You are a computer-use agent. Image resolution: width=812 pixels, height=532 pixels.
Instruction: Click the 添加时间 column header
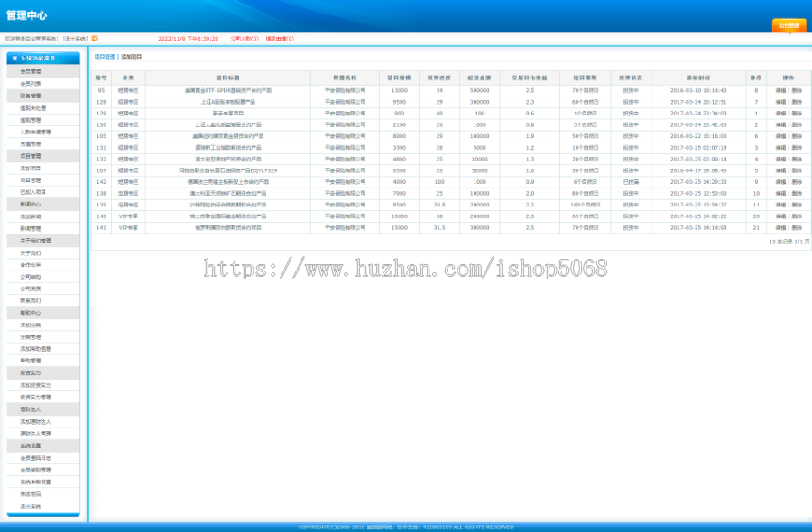point(698,78)
